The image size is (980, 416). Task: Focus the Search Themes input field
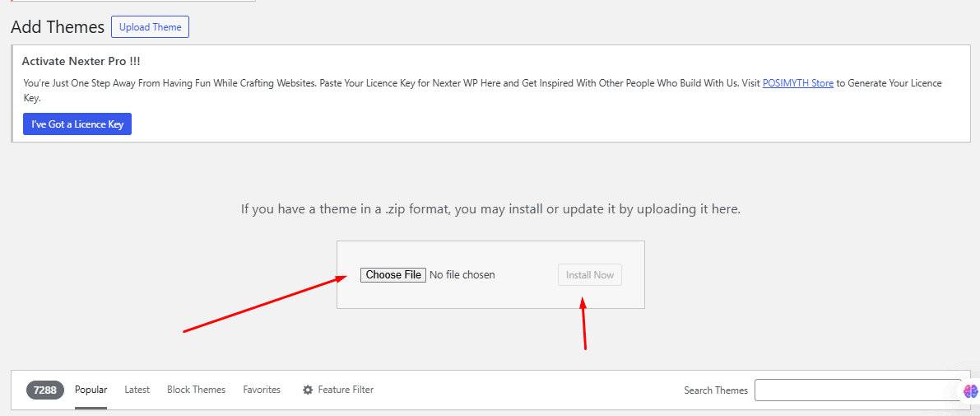click(x=857, y=390)
